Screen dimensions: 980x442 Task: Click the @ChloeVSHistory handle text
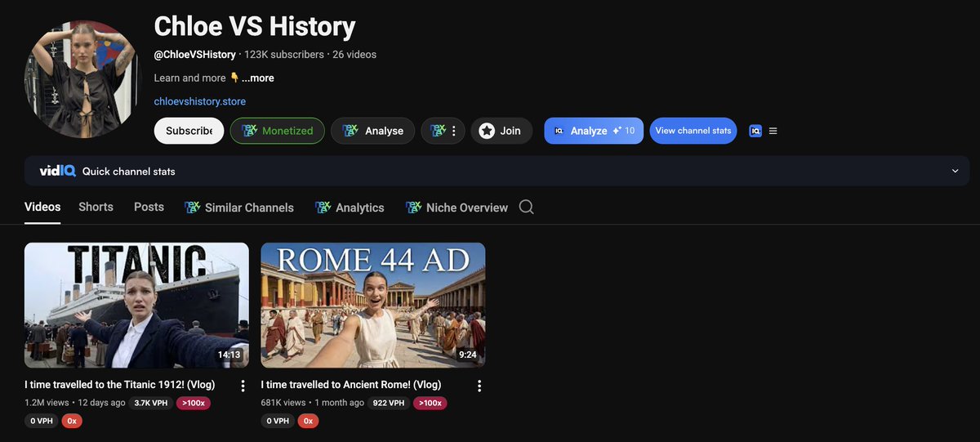tap(194, 54)
